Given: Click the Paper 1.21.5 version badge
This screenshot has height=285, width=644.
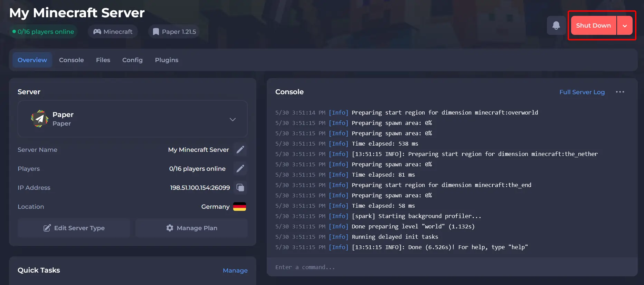Looking at the screenshot, I should click(x=174, y=32).
